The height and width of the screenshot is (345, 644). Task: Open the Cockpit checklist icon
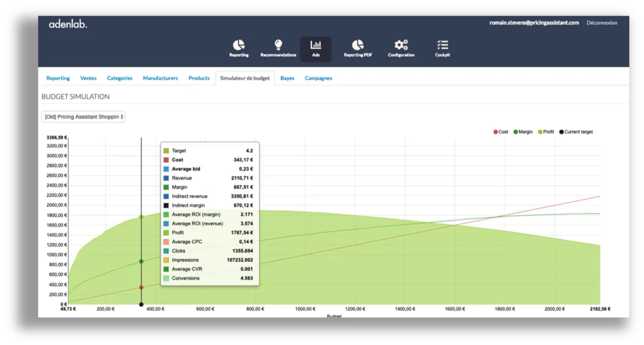click(442, 48)
